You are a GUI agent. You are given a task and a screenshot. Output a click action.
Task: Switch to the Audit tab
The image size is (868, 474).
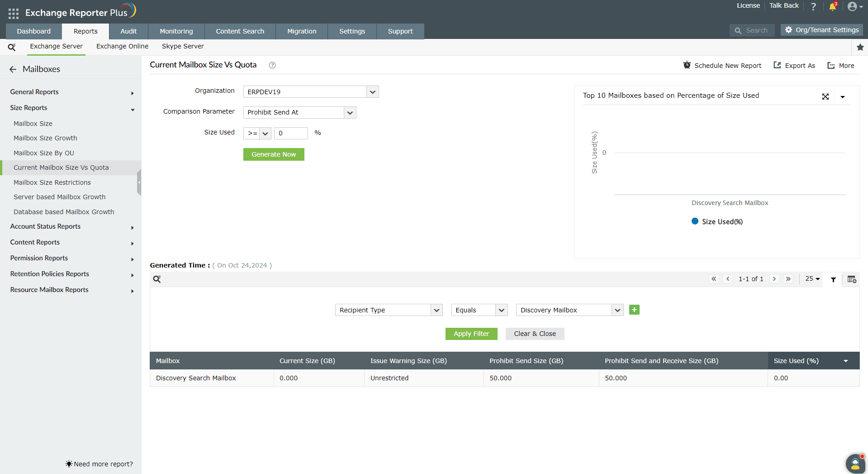coord(128,31)
